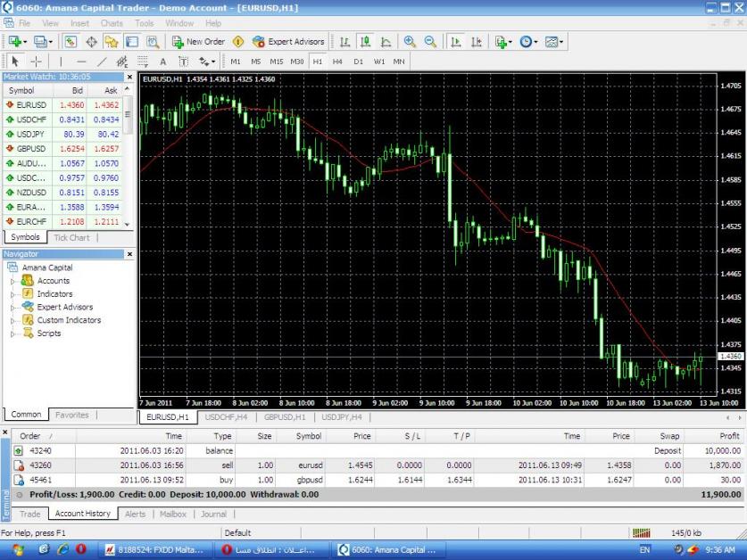Switch to the Trade terminal tab
This screenshot has width=747, height=560.
point(30,514)
